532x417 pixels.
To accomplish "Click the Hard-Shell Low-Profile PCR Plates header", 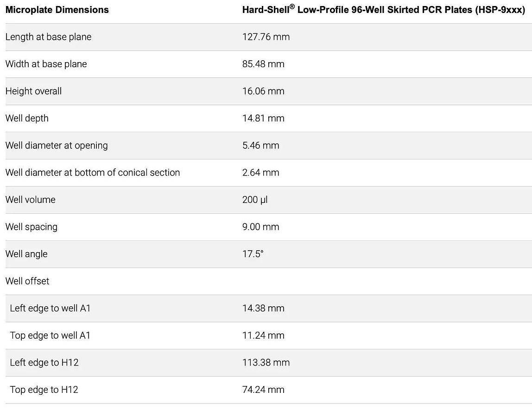I will (x=383, y=10).
